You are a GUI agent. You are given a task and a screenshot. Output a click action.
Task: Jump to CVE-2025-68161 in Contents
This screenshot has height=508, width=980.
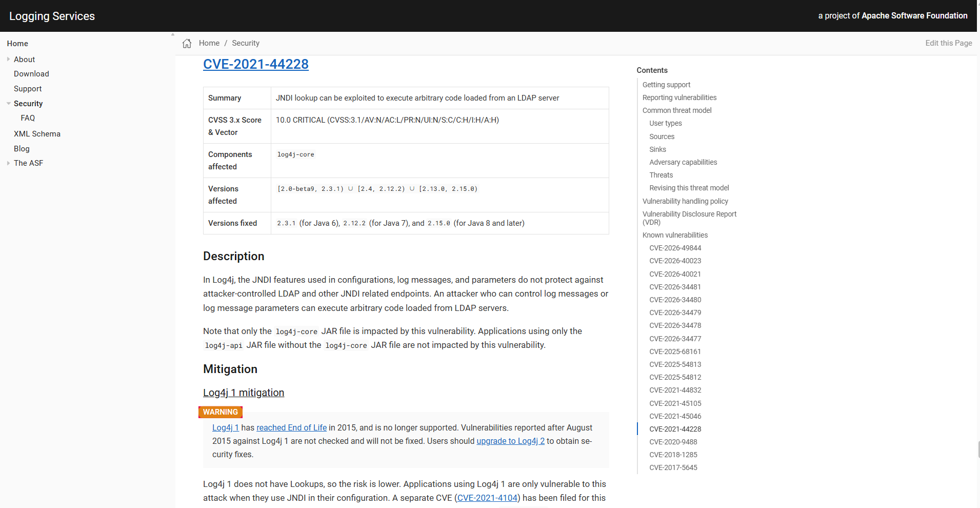point(675,351)
